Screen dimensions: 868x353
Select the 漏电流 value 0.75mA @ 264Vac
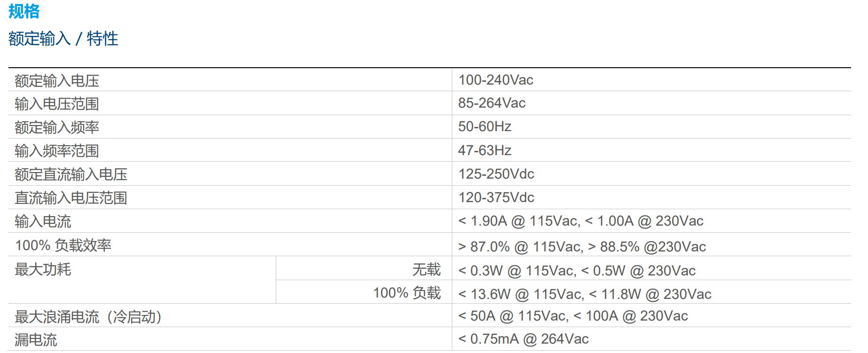coord(523,339)
